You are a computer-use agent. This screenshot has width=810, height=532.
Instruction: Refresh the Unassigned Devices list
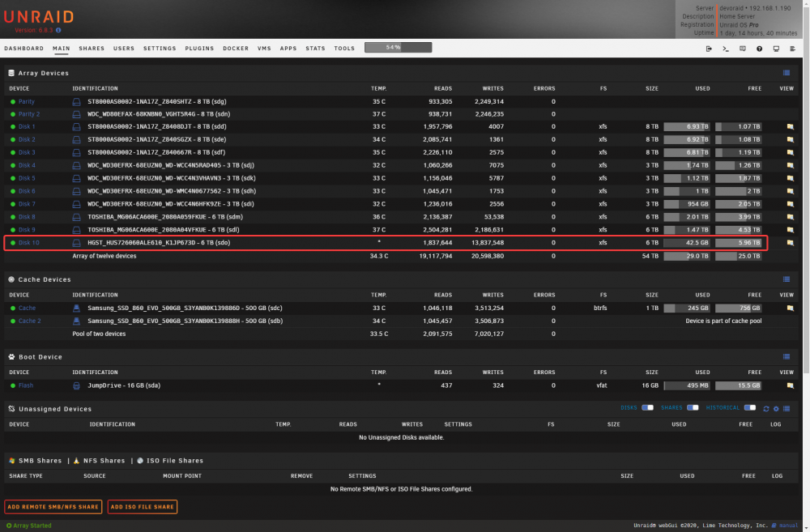[766, 409]
